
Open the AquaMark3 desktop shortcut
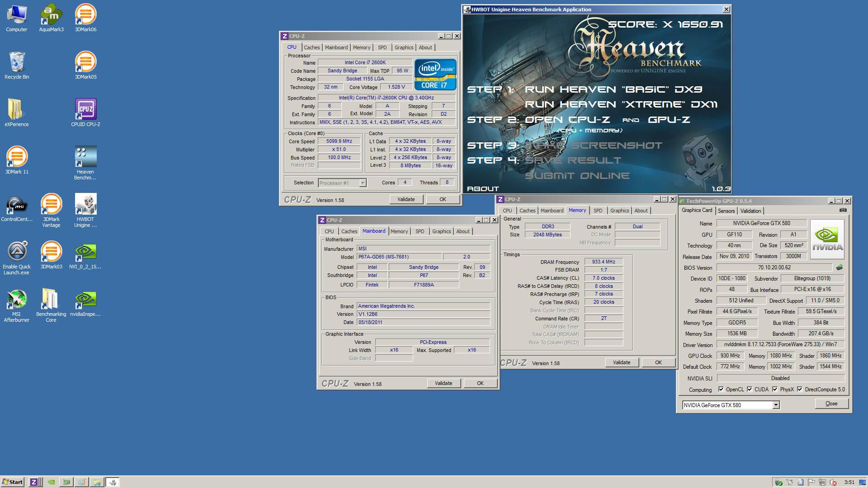(51, 18)
